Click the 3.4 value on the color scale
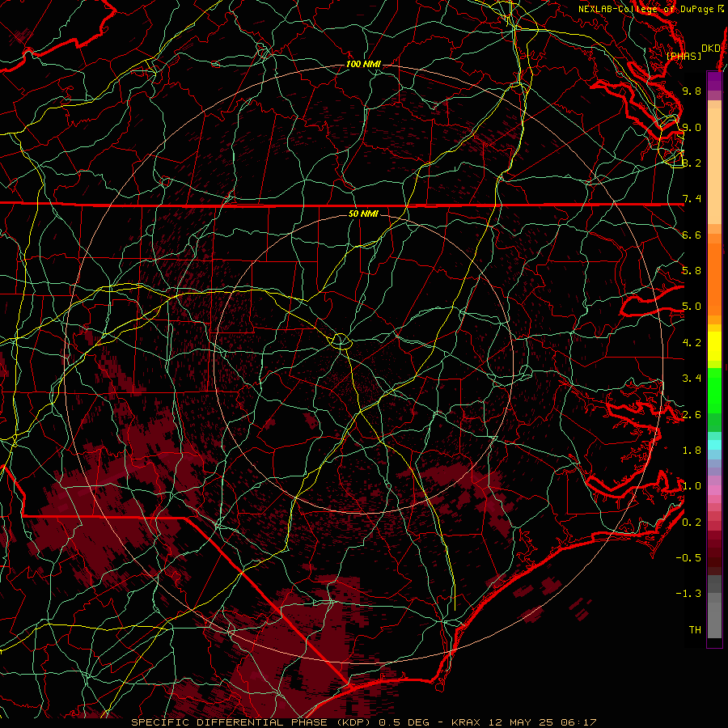The width and height of the screenshot is (728, 728). (692, 379)
